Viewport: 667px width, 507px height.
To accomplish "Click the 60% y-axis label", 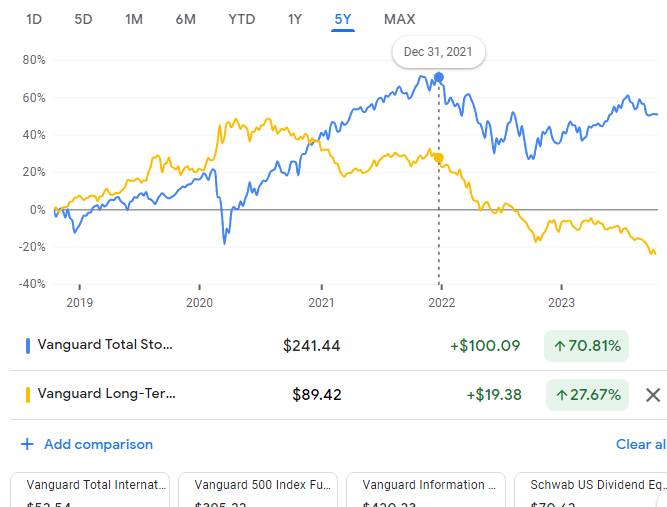I will (x=34, y=98).
